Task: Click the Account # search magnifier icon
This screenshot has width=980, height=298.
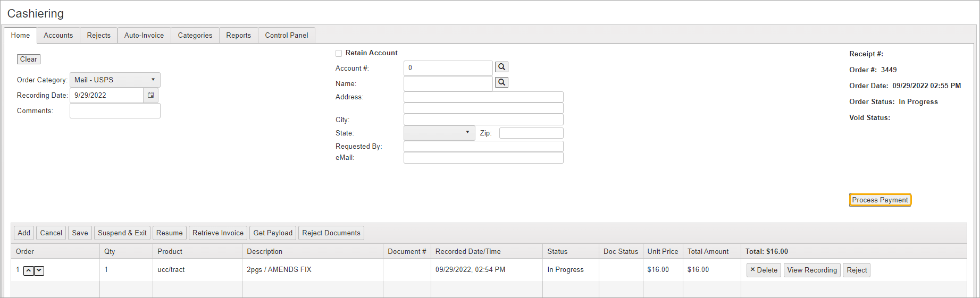Action: (501, 67)
